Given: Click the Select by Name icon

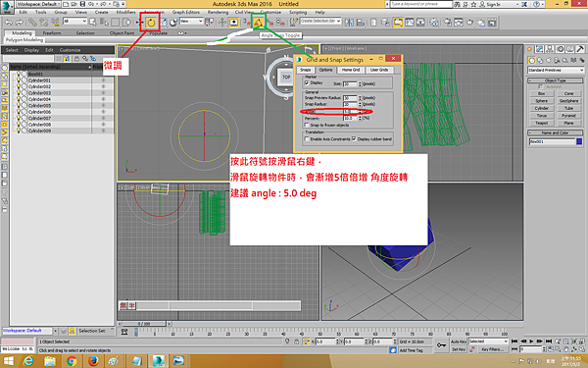Looking at the screenshot, I should 104,23.
